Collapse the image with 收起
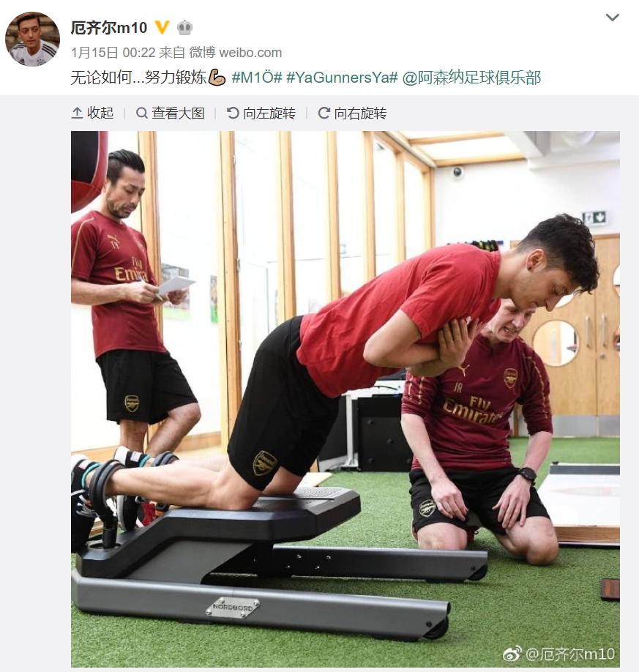This screenshot has height=672, width=639. click(x=92, y=113)
